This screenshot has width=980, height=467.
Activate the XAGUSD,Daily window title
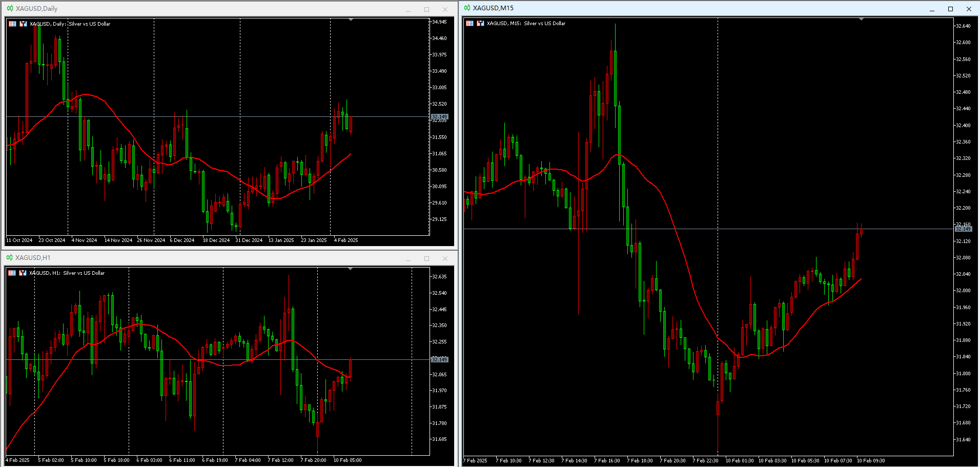coord(36,8)
